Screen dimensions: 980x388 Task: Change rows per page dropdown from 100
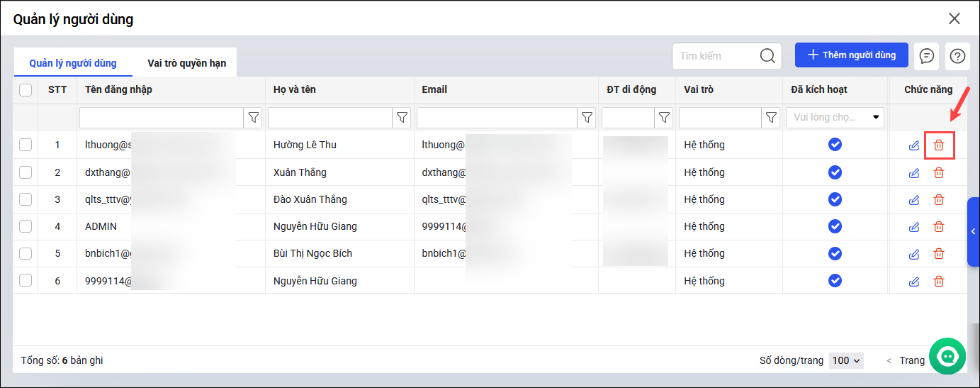pyautogui.click(x=847, y=360)
